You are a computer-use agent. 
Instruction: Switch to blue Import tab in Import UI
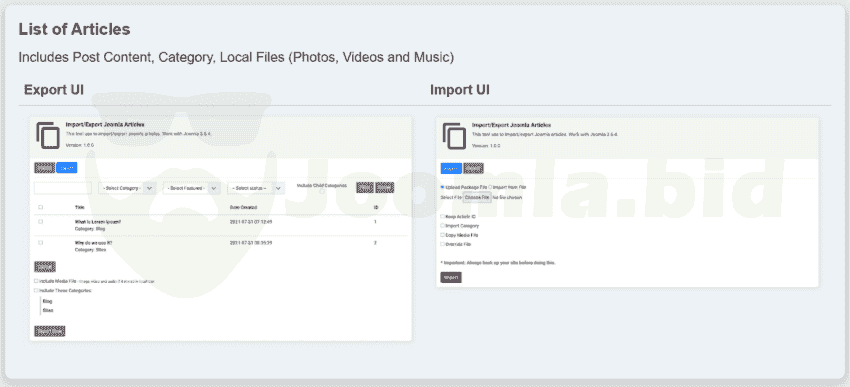(451, 169)
